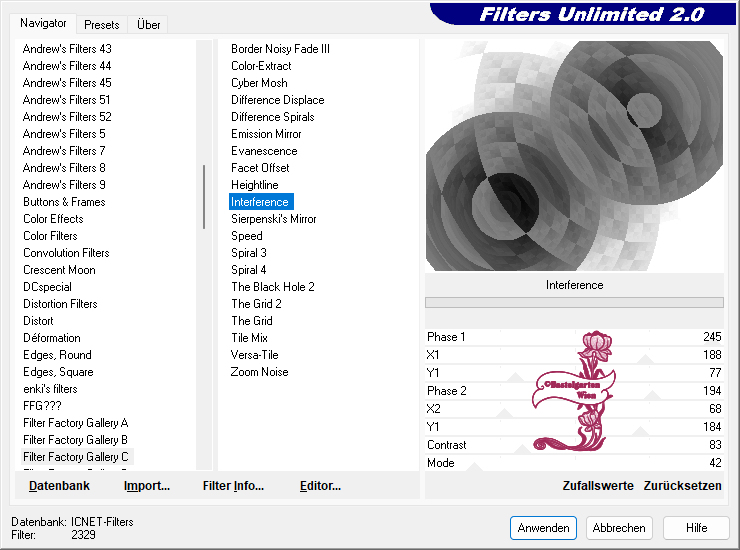Image resolution: width=740 pixels, height=550 pixels.
Task: Select DCspecial category
Action: pyautogui.click(x=47, y=287)
